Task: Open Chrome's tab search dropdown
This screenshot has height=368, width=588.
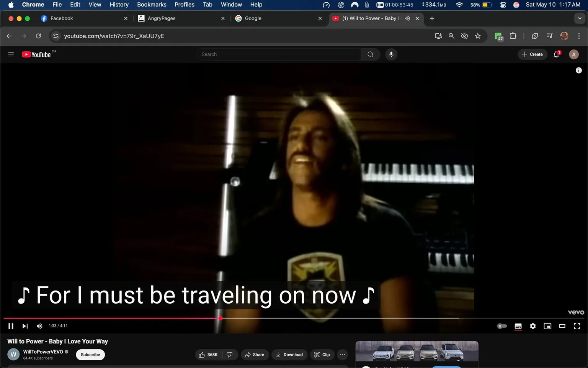Action: tap(580, 18)
